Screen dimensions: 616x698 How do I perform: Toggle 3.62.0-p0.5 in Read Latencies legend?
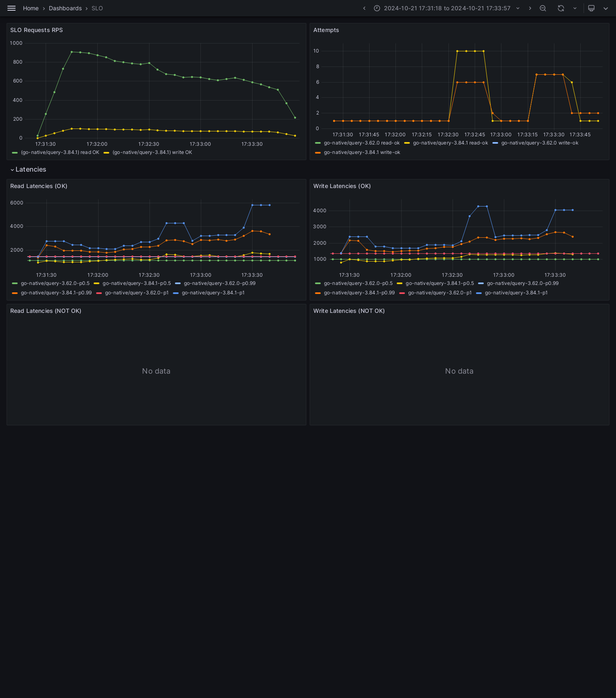point(55,283)
